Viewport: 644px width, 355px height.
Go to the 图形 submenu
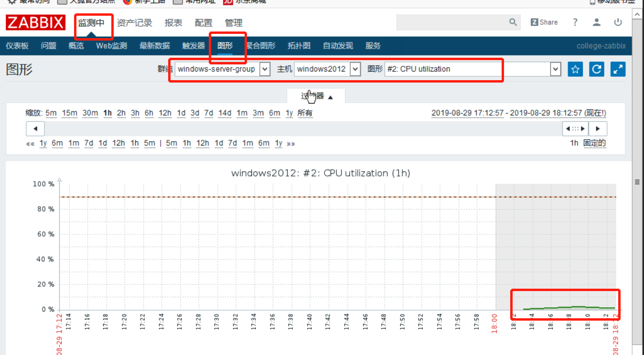coord(225,46)
